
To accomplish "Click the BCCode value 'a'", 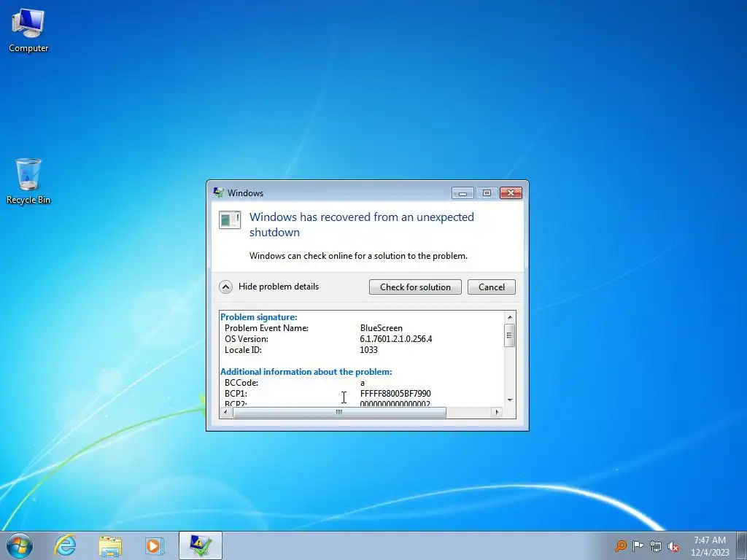I will click(x=363, y=383).
